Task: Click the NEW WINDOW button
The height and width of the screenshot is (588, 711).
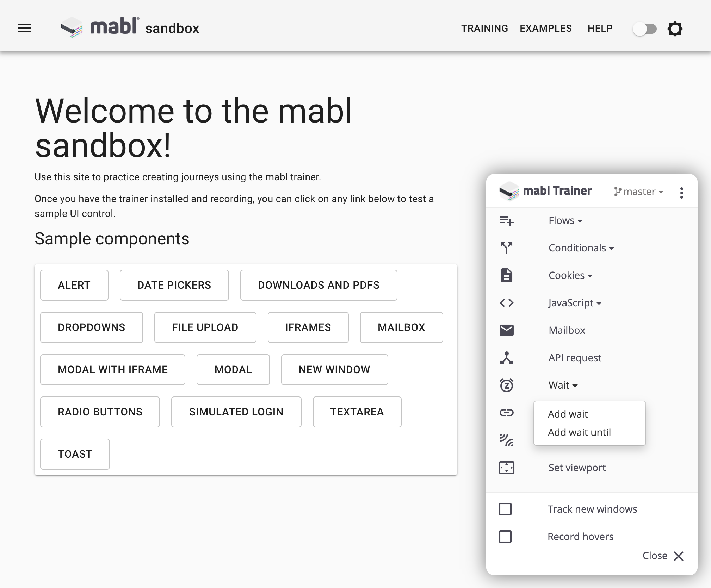Action: click(x=335, y=370)
